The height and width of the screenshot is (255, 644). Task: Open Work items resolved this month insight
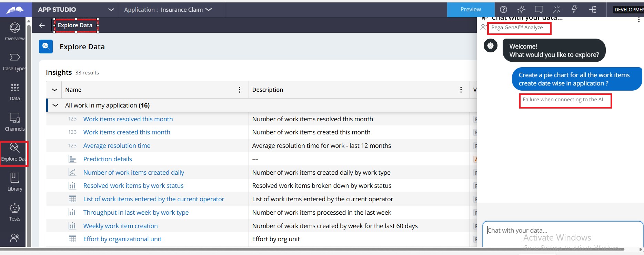point(128,119)
